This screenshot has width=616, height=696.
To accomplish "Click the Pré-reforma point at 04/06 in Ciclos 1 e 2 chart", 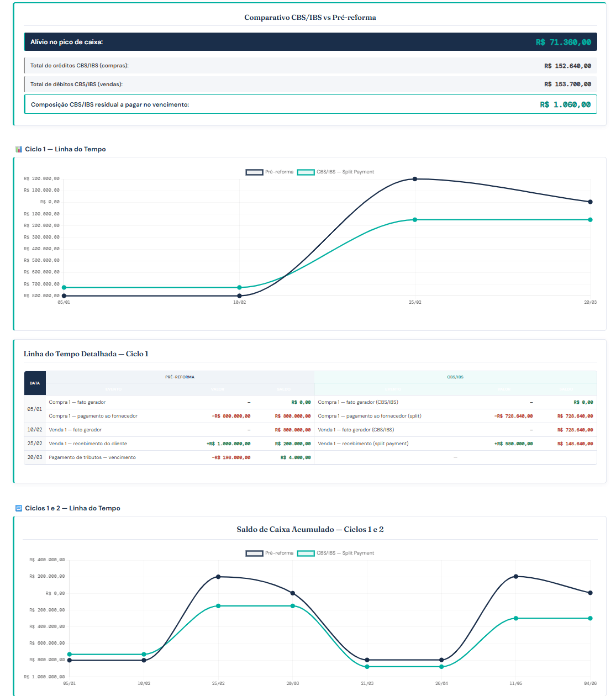I will point(590,593).
